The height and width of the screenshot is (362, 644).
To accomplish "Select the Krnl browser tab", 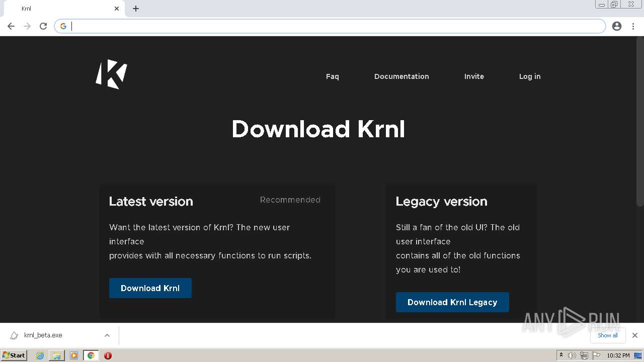I will [64, 9].
